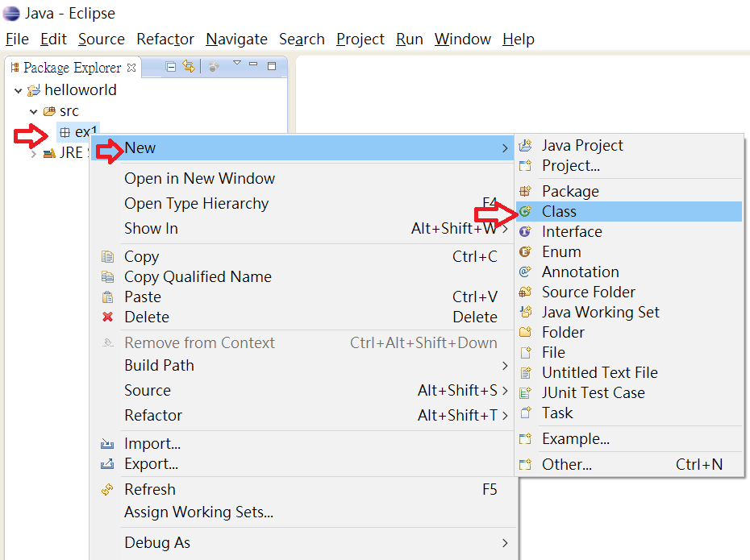The width and height of the screenshot is (750, 560).
Task: Open the Edit menu
Action: (53, 39)
